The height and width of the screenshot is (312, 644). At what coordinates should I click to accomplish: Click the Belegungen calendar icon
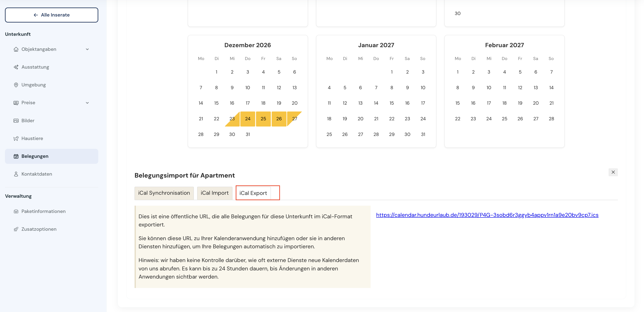16,156
